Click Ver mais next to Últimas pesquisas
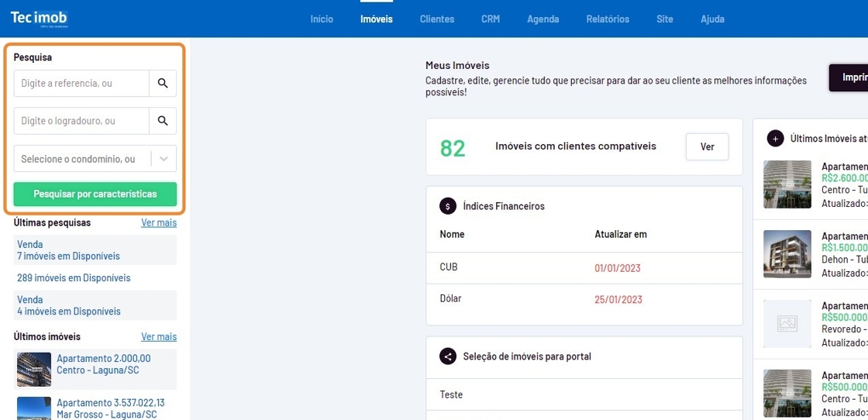Screen dimensions: 868x420 pyautogui.click(x=159, y=222)
